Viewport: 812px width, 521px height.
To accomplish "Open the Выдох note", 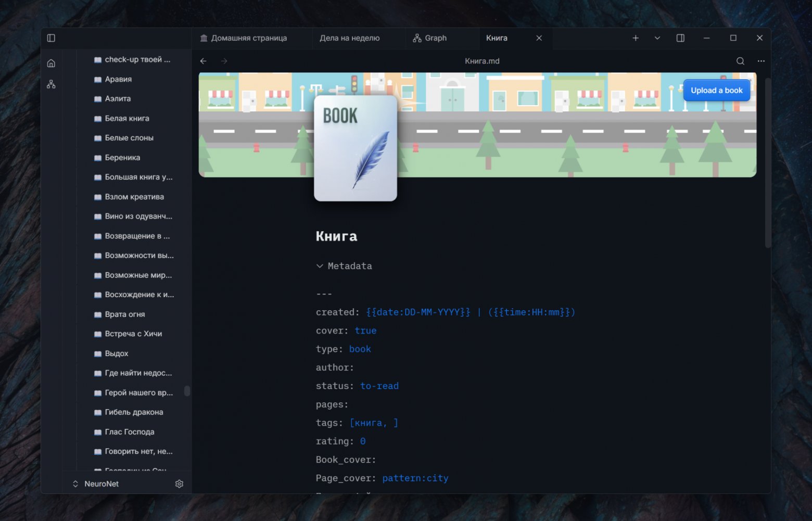I will coord(117,353).
